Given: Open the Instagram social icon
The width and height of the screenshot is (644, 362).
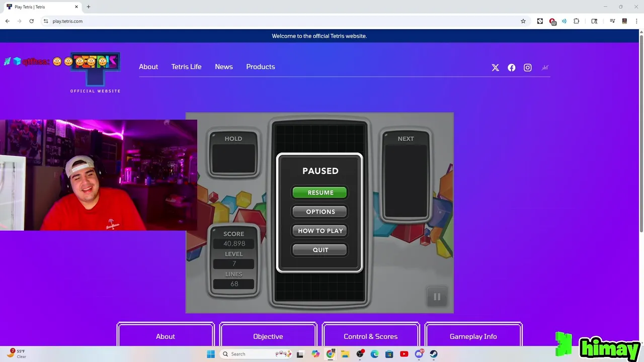Looking at the screenshot, I should [x=527, y=67].
